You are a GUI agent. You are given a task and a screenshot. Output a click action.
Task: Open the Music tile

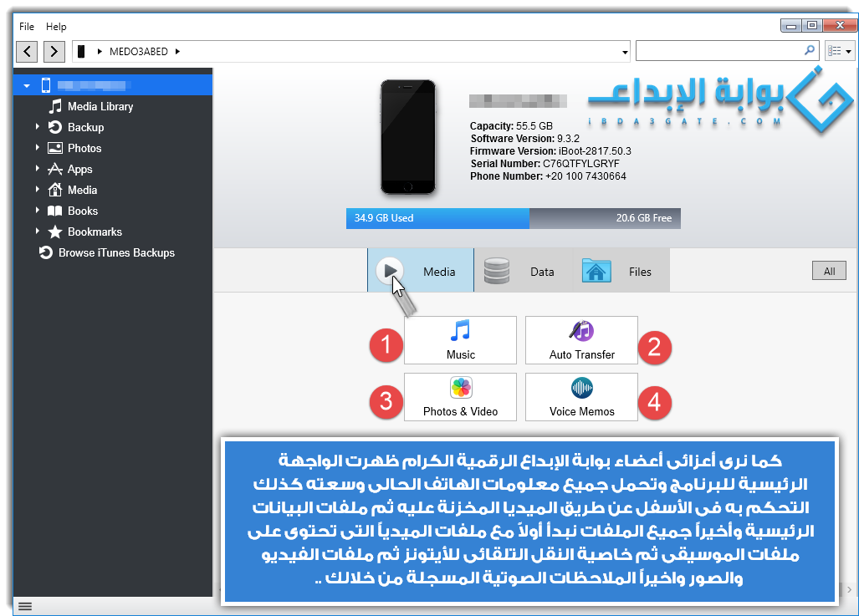click(x=460, y=340)
